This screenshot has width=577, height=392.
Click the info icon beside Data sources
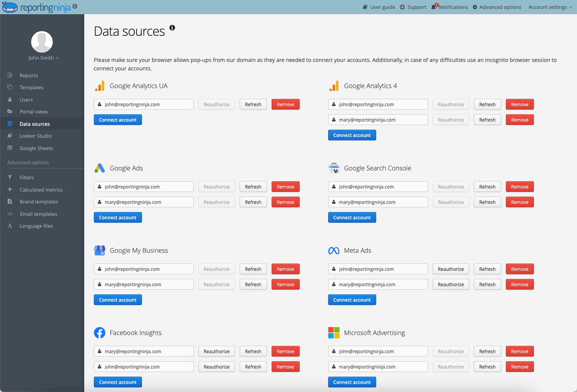[172, 28]
